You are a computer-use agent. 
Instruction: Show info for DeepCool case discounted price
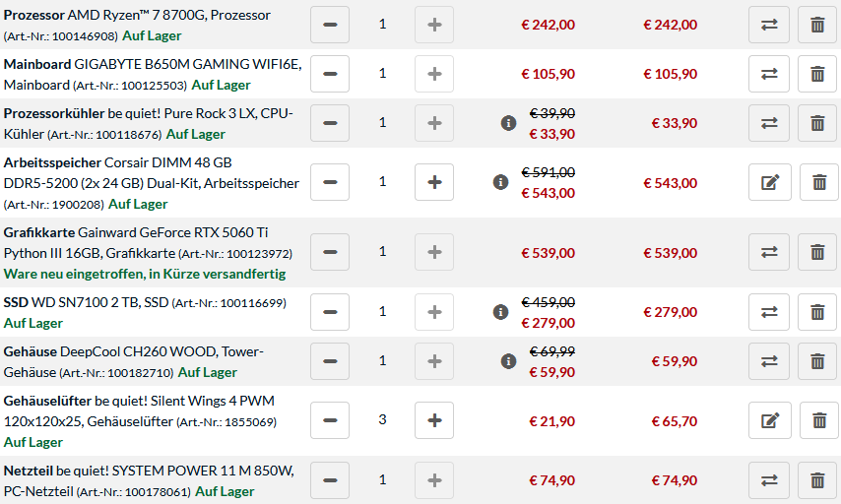tap(508, 361)
